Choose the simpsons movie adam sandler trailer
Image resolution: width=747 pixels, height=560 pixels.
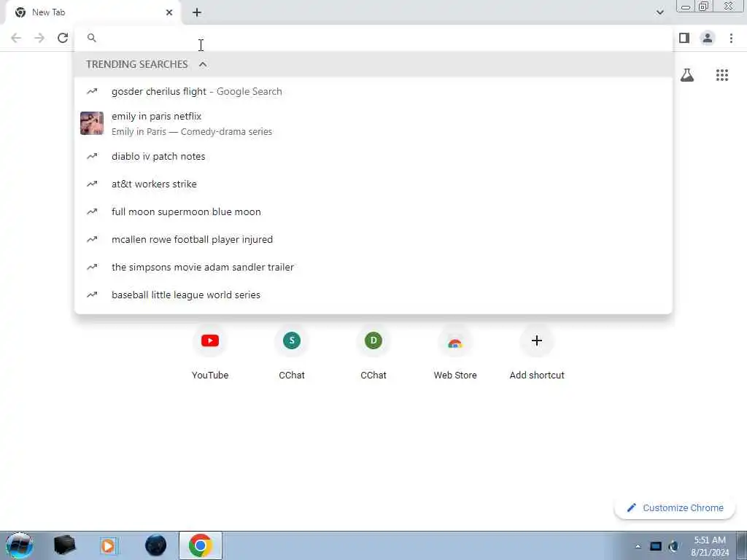point(373,267)
